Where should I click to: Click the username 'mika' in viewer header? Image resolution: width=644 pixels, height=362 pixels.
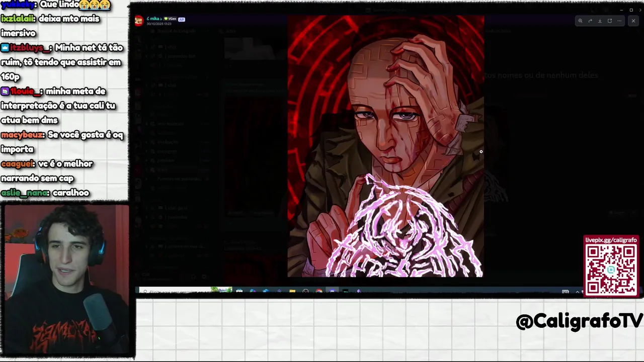pyautogui.click(x=154, y=19)
